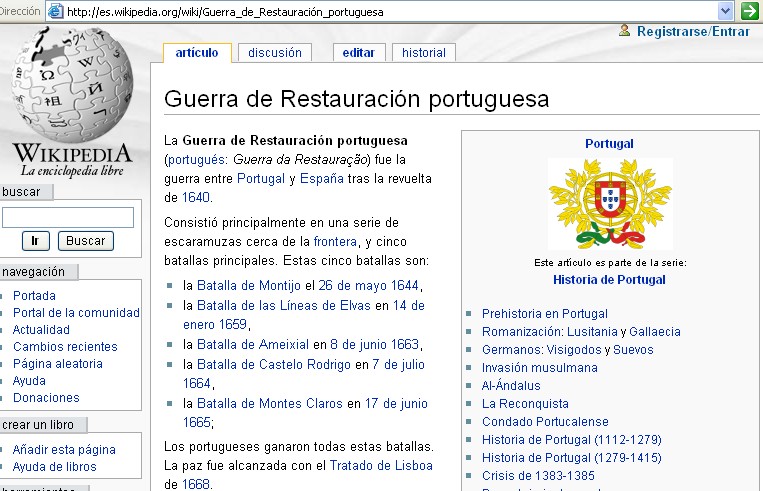
Task: Open Batalla de las Líneas de Elvas
Action: pyautogui.click(x=284, y=305)
